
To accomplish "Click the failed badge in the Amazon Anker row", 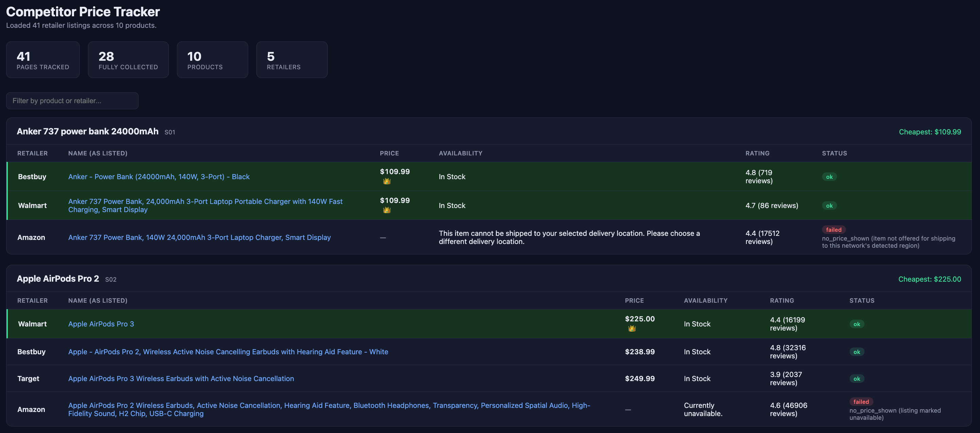I will click(x=834, y=230).
